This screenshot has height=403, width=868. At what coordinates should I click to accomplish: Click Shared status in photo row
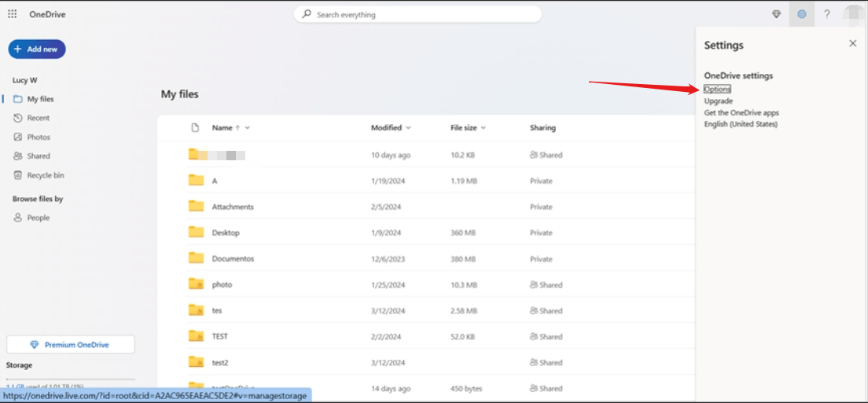click(546, 284)
